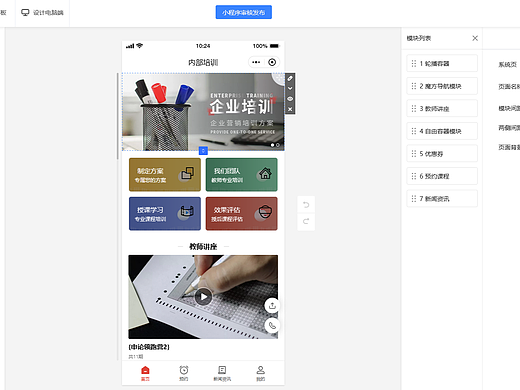520x390 pixels.
Task: Click the redo arrow button
Action: pyautogui.click(x=306, y=221)
